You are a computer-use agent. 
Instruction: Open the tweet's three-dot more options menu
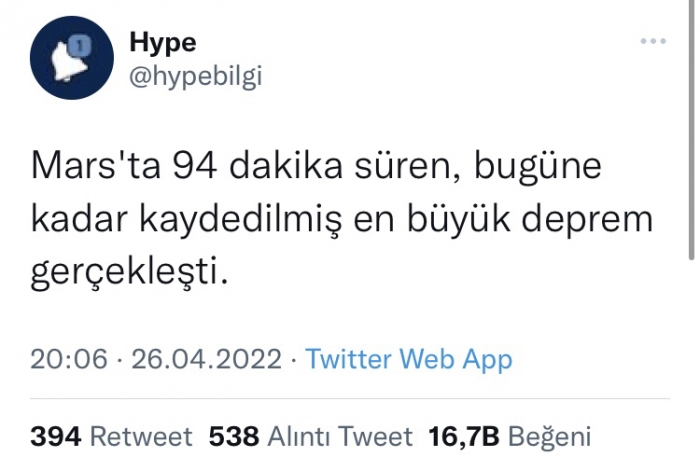pyautogui.click(x=653, y=41)
